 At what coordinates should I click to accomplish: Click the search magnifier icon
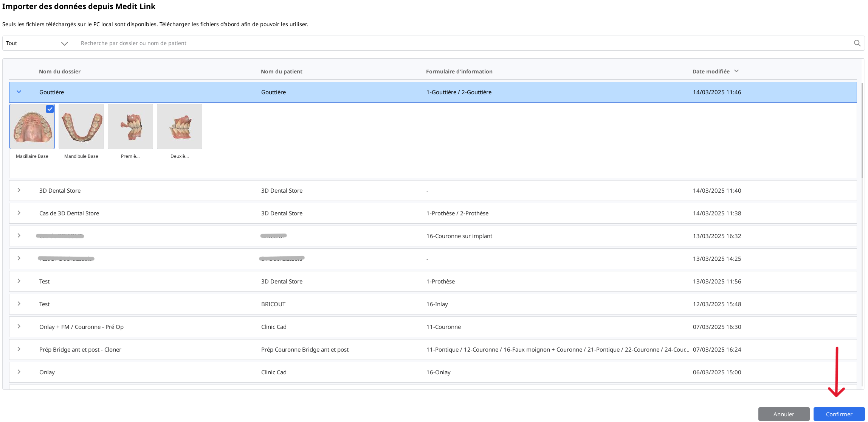click(857, 43)
